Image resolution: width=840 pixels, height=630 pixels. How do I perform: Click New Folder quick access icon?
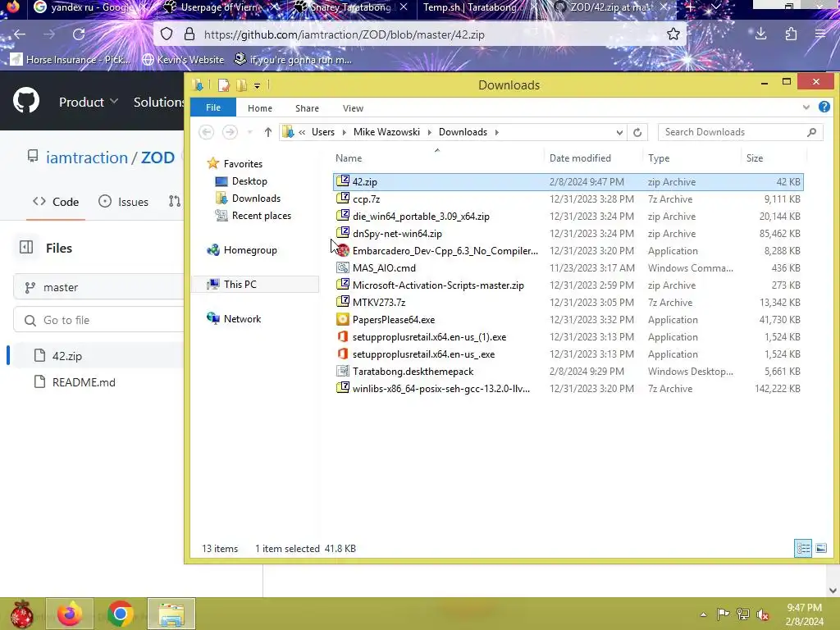coord(242,85)
